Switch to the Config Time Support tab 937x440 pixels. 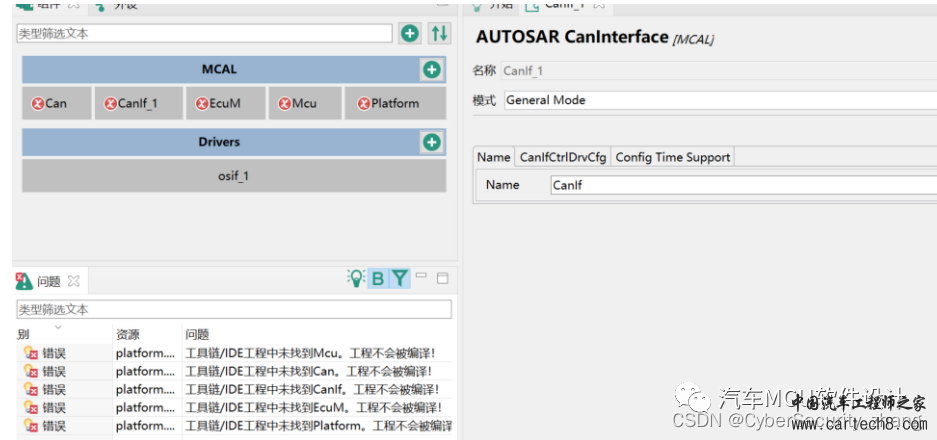673,157
